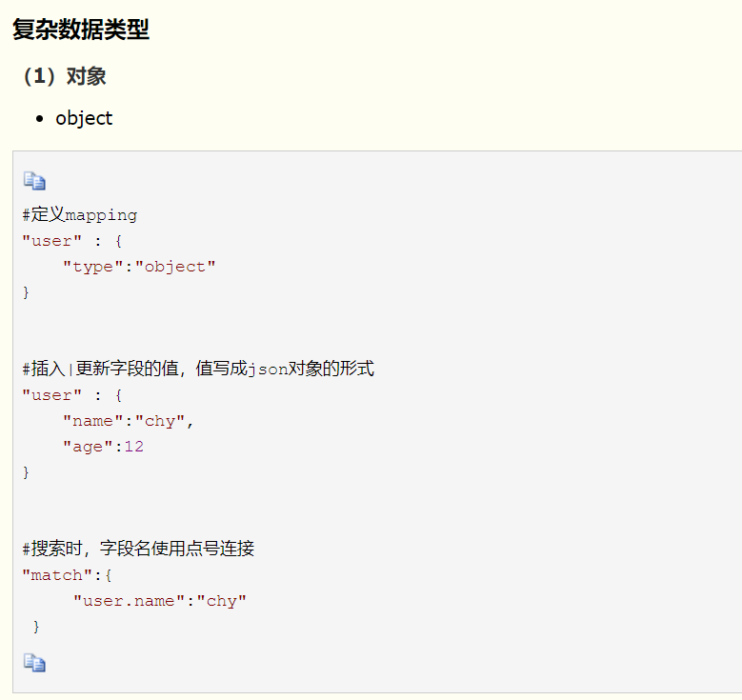Click the heading 复杂数据类型
The width and height of the screenshot is (742, 700).
click(x=81, y=30)
